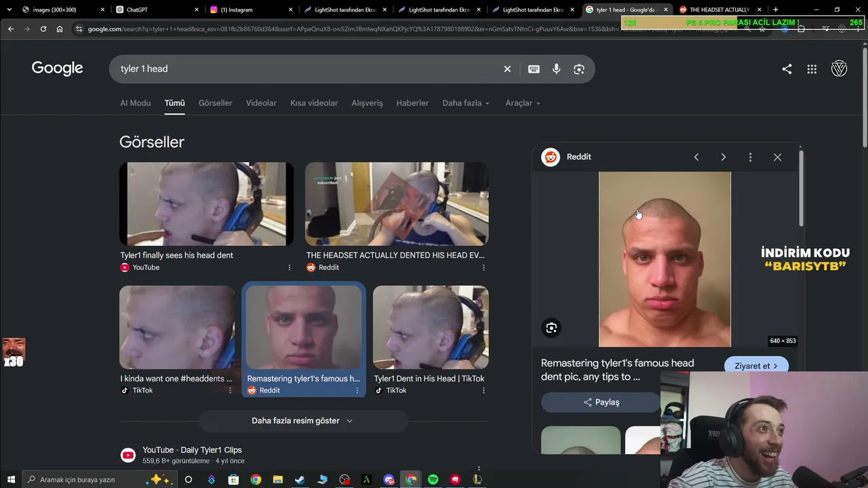The image size is (868, 488).
Task: Expand the 'Araçlar' tools dropdown
Action: [523, 103]
